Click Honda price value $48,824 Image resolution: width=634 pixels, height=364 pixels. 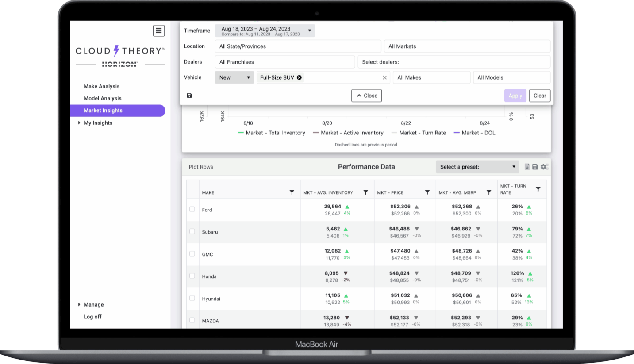tap(400, 273)
